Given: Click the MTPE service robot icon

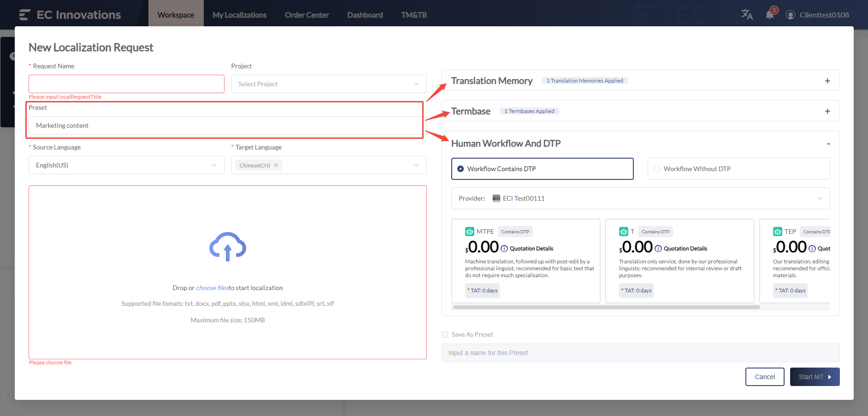Looking at the screenshot, I should (469, 232).
